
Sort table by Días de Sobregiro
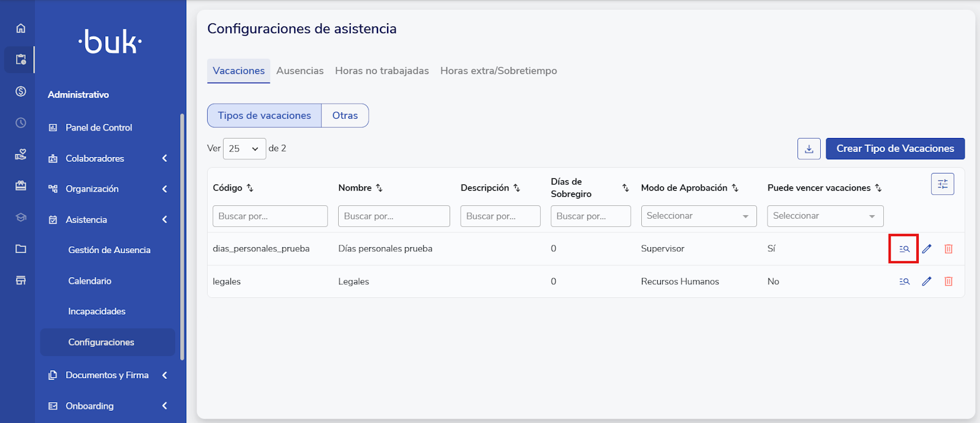coord(625,188)
